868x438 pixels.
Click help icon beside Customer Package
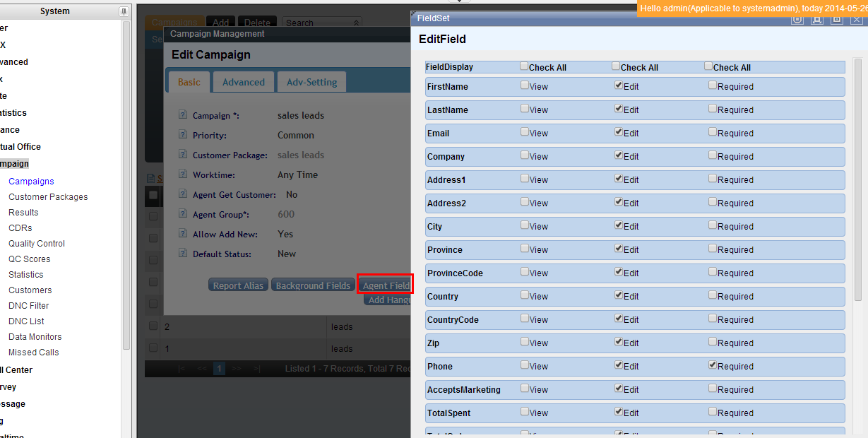[182, 155]
